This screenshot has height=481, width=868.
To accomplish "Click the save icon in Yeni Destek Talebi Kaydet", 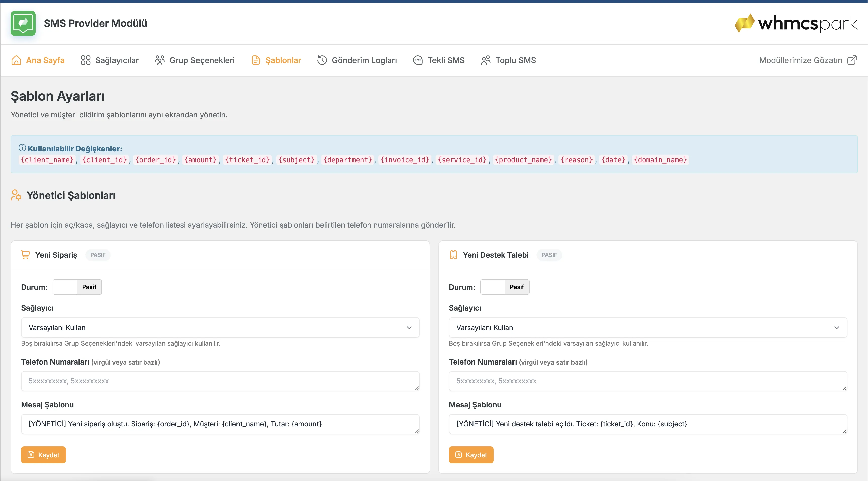I will (x=459, y=455).
